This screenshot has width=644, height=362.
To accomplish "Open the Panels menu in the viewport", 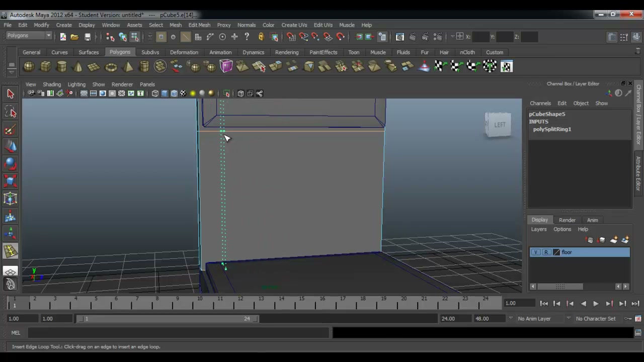I will tap(147, 84).
